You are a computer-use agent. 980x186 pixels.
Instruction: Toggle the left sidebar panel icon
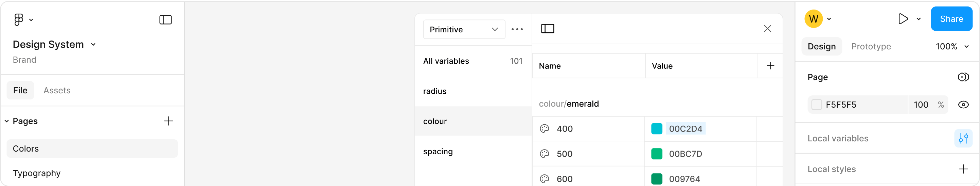point(165,20)
